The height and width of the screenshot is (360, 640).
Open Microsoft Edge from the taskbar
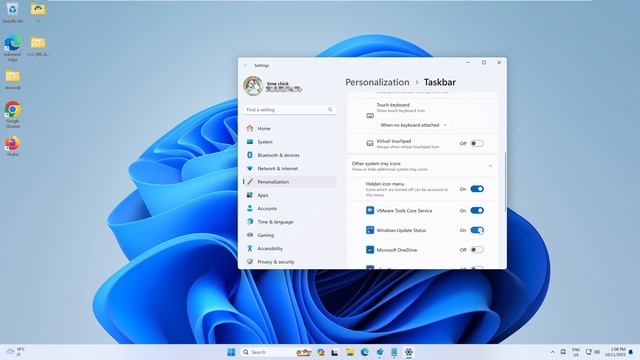tap(364, 352)
